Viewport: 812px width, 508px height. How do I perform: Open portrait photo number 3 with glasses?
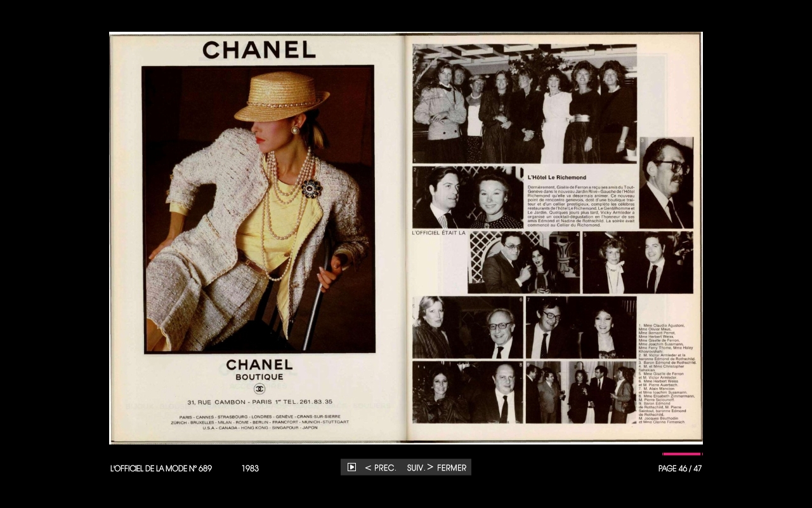tap(665, 183)
